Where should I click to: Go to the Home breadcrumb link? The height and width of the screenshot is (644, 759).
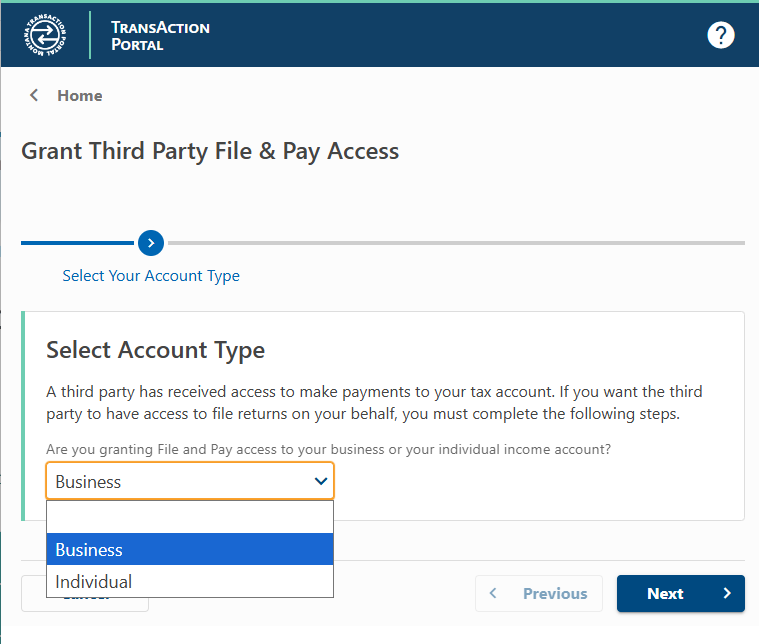point(80,96)
